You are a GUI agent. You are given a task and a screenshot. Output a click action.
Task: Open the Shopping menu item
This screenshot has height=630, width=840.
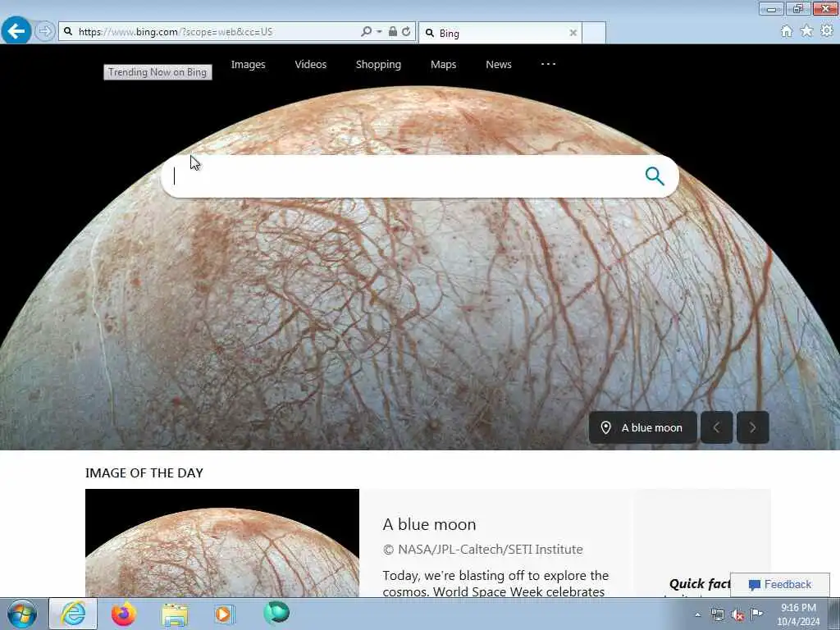pyautogui.click(x=378, y=64)
